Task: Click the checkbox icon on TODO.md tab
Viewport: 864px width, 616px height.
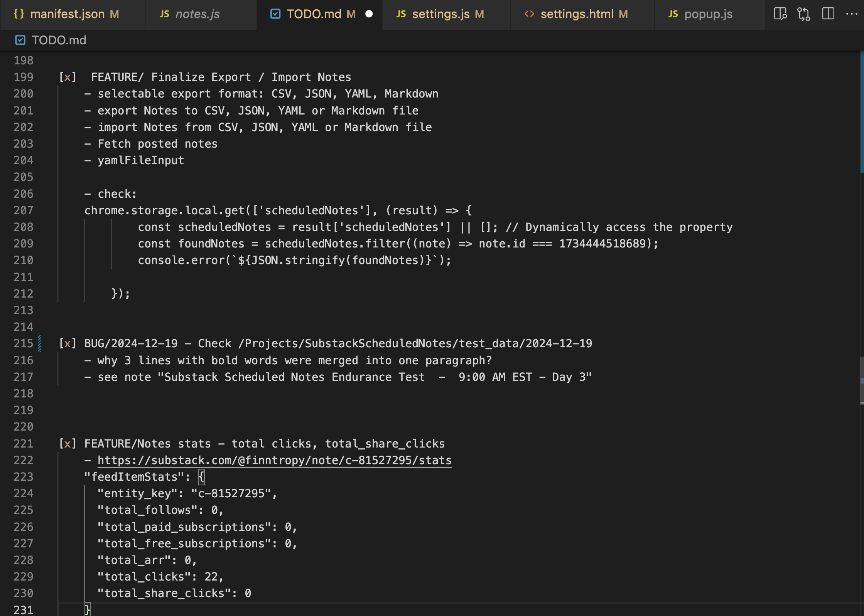Action: (275, 14)
